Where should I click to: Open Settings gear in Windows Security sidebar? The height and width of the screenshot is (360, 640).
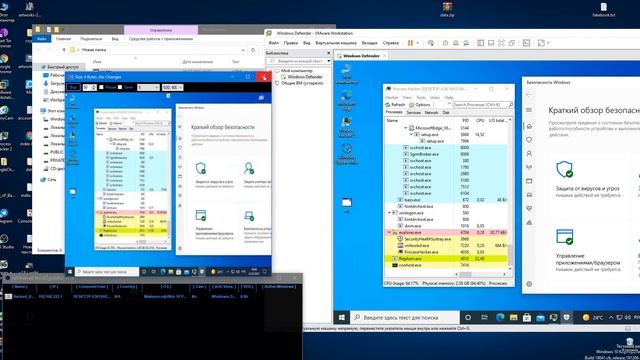[x=529, y=284]
